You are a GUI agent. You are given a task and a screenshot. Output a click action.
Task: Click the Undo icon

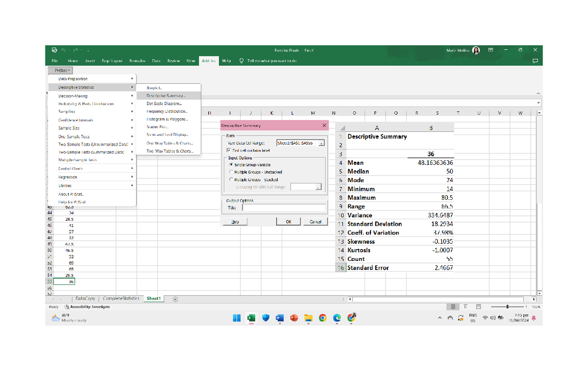point(64,50)
